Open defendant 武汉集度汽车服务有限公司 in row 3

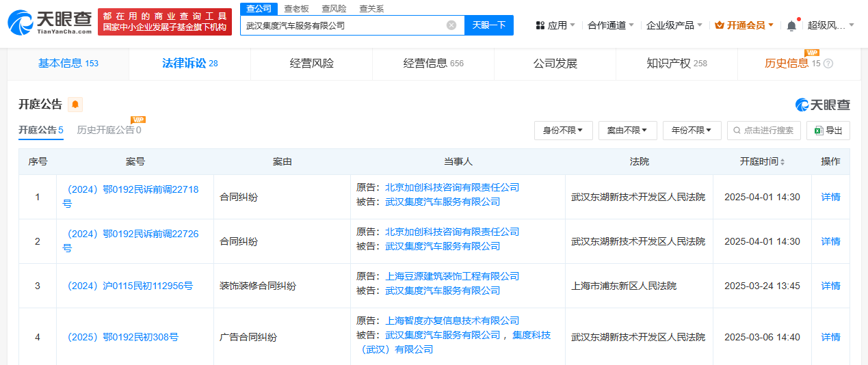[443, 290]
